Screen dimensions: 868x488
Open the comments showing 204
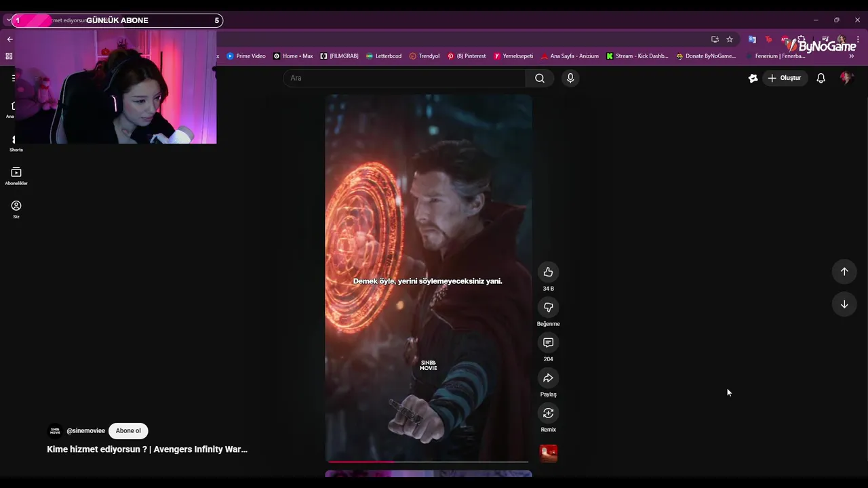coord(548,342)
